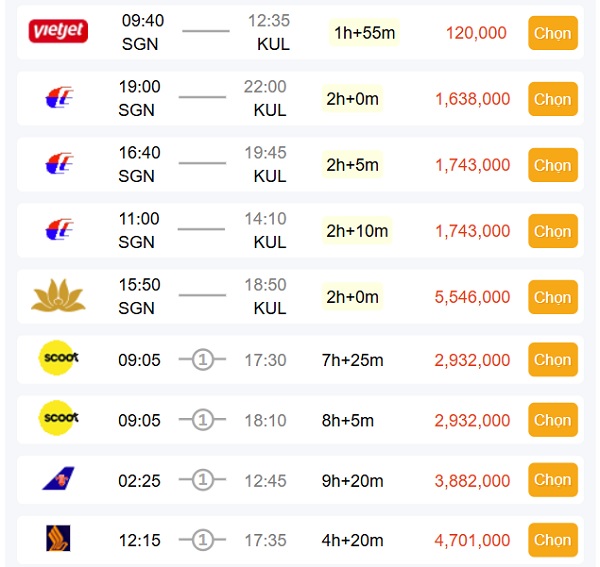Click the Vietnam Airlines lotus logo
600x567 pixels.
pyautogui.click(x=59, y=295)
